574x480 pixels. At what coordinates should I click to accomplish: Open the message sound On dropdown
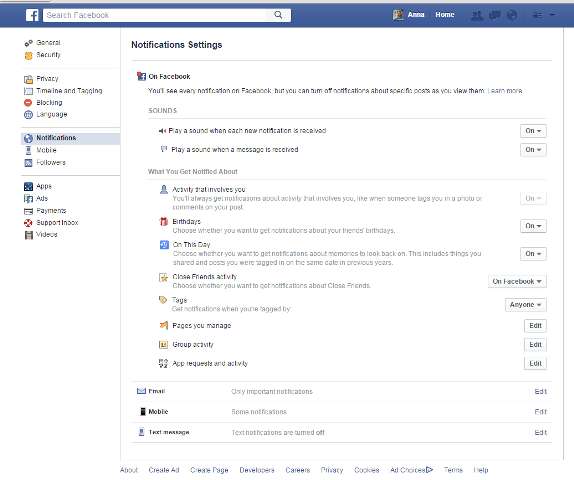tap(533, 150)
